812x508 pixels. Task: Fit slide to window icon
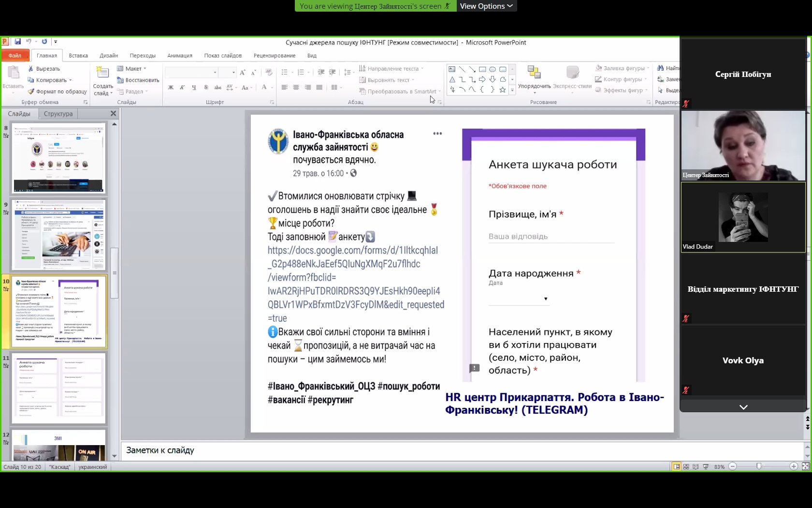coord(805,466)
